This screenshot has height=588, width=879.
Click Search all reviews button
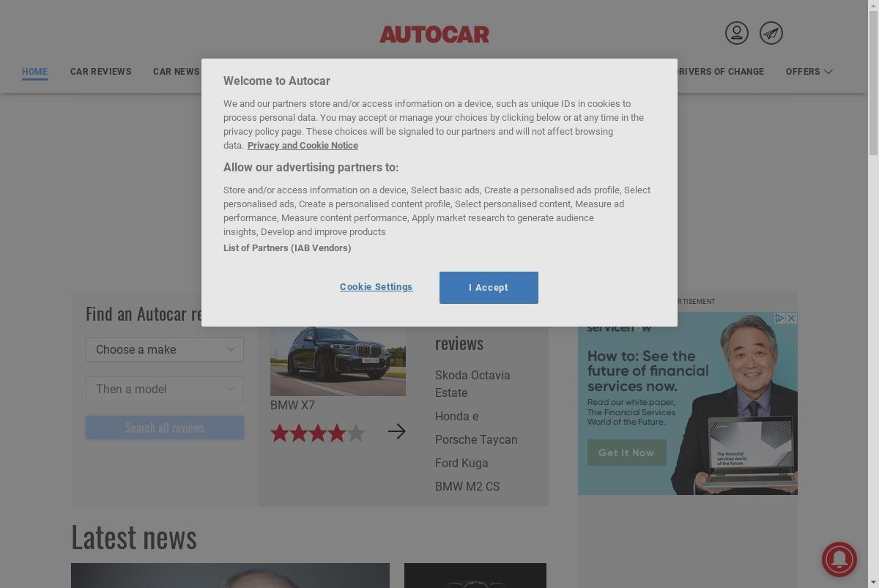pyautogui.click(x=165, y=428)
